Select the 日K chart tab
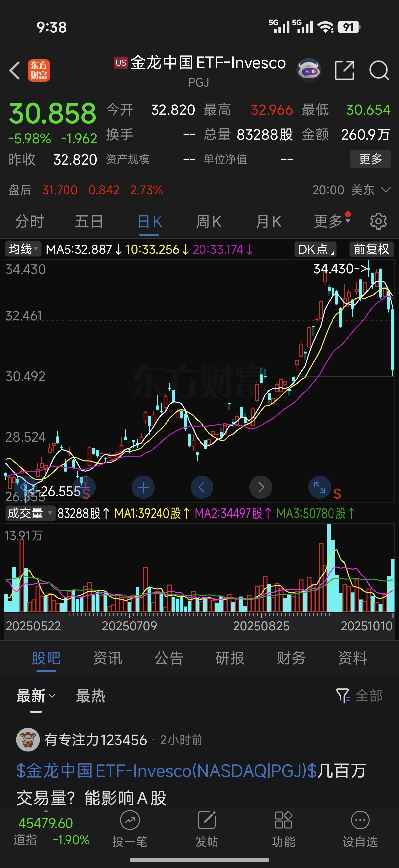This screenshot has height=868, width=399. 150,221
